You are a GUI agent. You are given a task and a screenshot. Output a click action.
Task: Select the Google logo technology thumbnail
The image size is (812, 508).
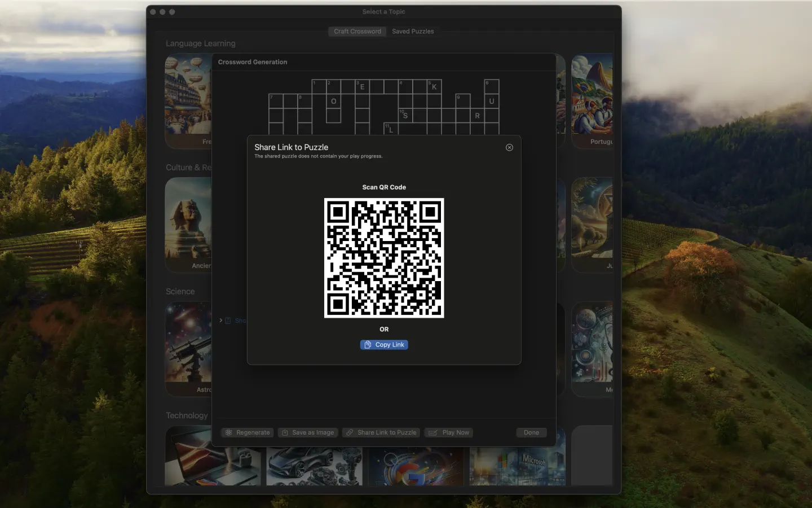(416, 467)
